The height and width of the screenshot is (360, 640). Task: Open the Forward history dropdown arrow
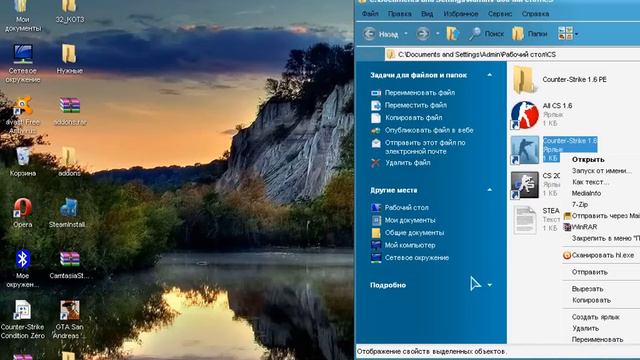pos(437,34)
